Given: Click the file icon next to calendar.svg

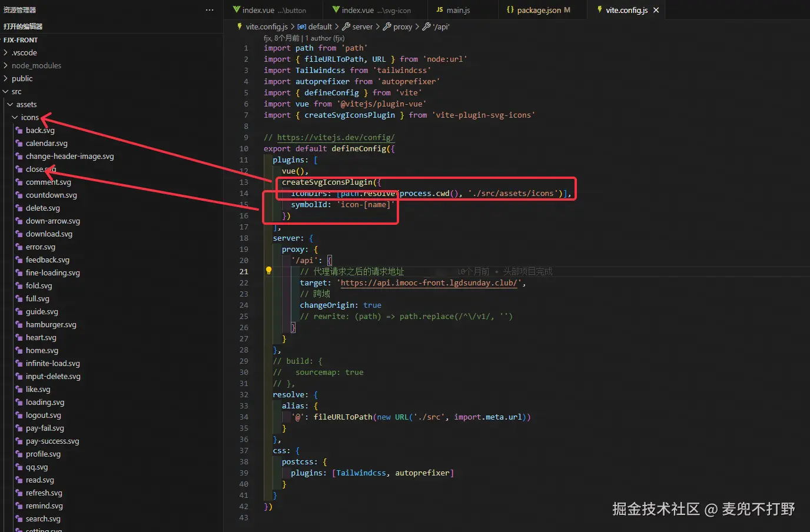Looking at the screenshot, I should coord(19,143).
